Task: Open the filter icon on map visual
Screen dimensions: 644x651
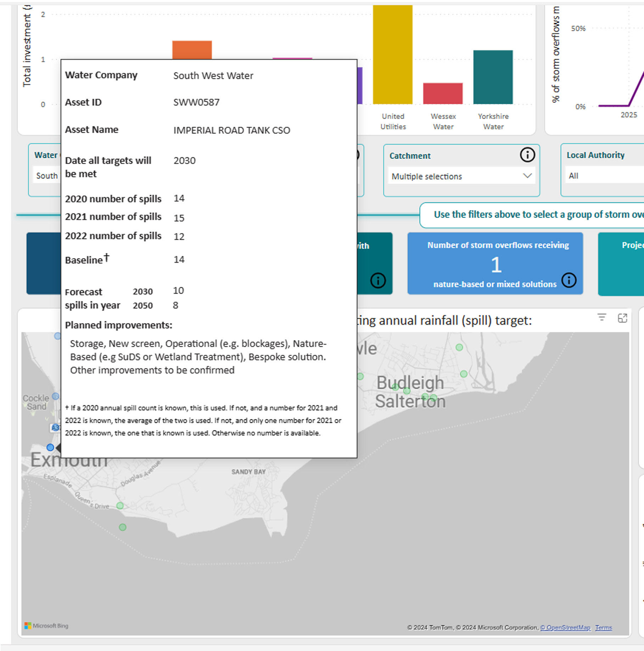Action: coord(601,317)
